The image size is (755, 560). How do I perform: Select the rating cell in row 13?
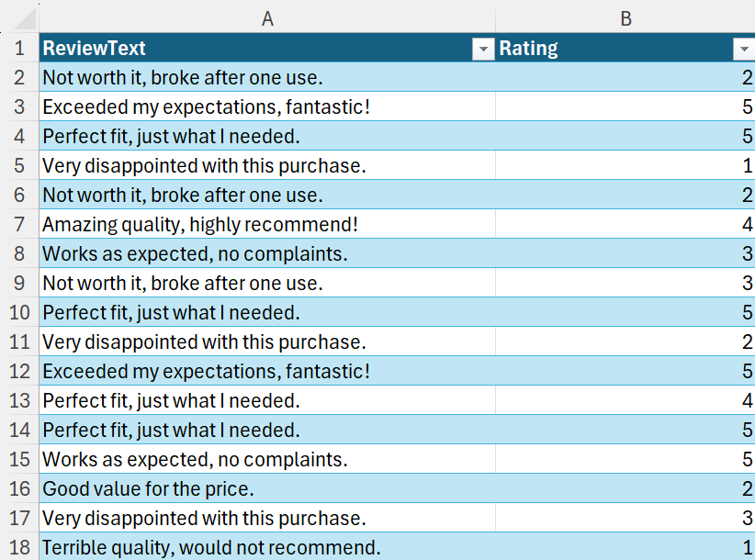625,400
